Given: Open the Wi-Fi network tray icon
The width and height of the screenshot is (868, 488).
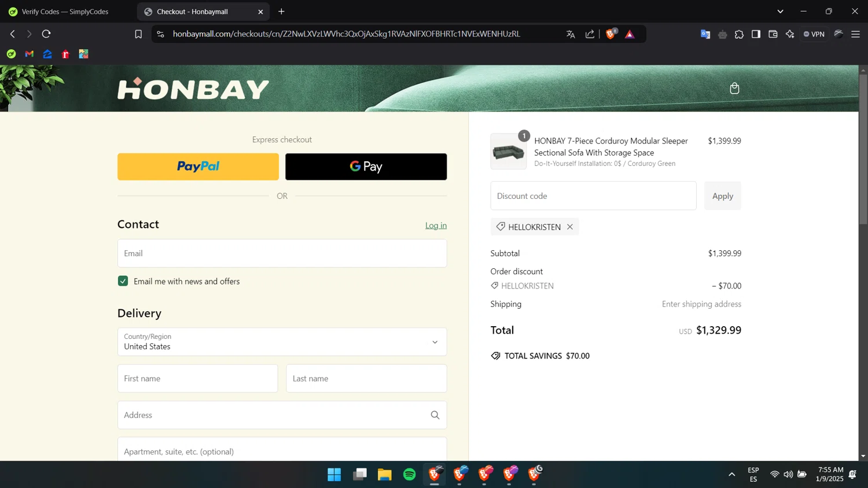Looking at the screenshot, I should pos(774,475).
